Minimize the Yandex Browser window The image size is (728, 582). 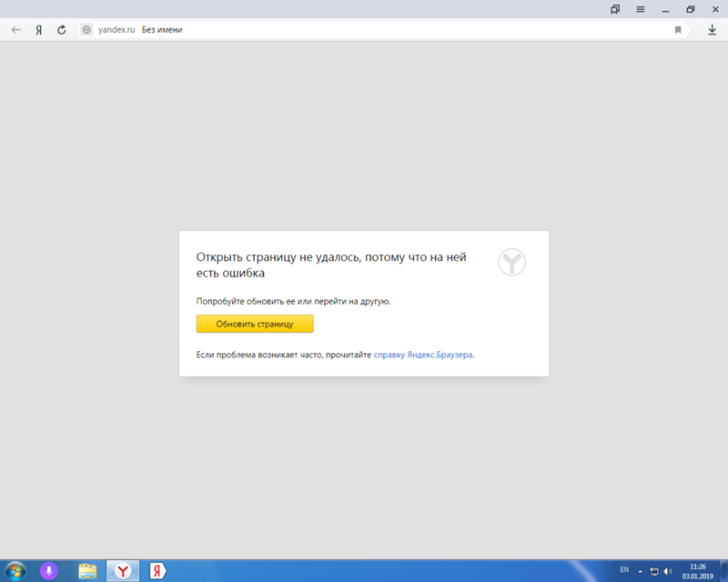665,10
